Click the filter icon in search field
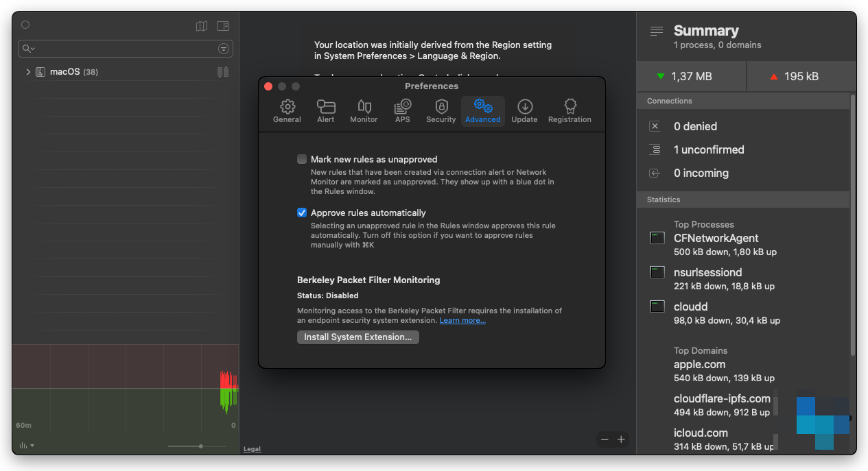This screenshot has height=471, width=868. click(224, 49)
